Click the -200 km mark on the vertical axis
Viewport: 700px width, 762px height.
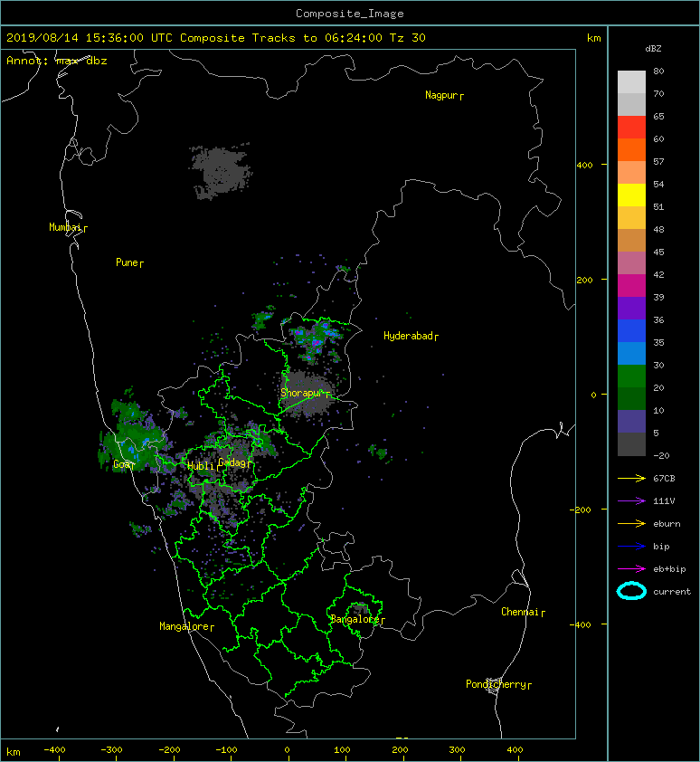coord(581,510)
